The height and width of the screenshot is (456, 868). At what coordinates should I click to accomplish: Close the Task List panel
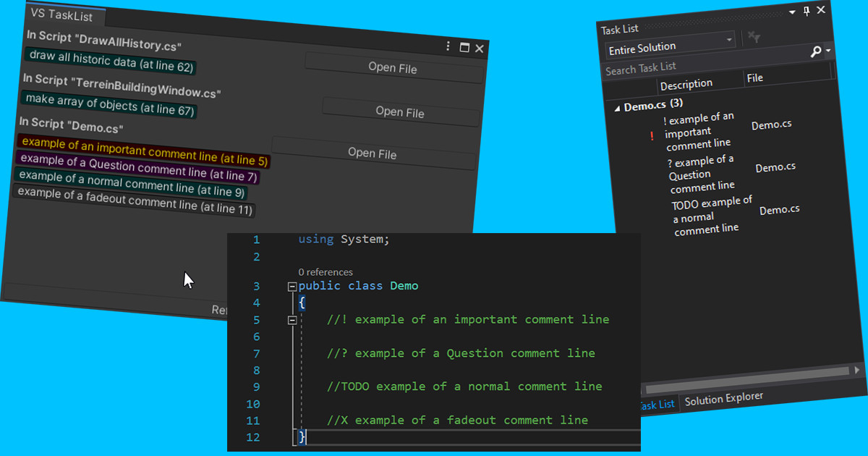click(821, 10)
